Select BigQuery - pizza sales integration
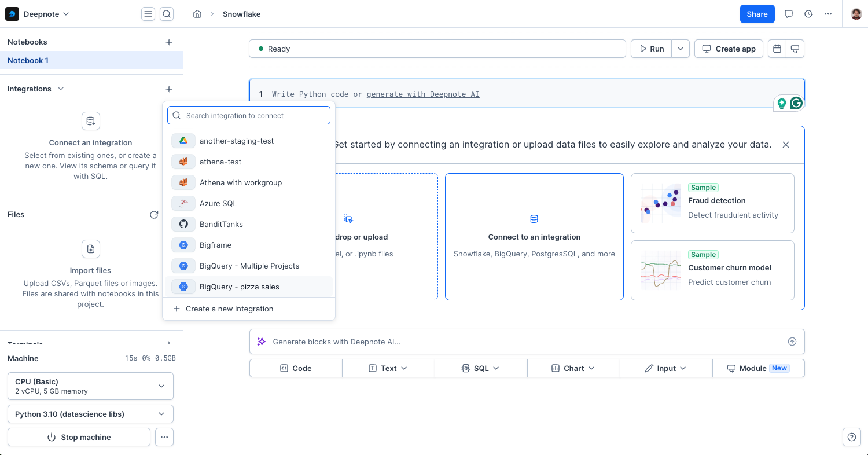 249,287
